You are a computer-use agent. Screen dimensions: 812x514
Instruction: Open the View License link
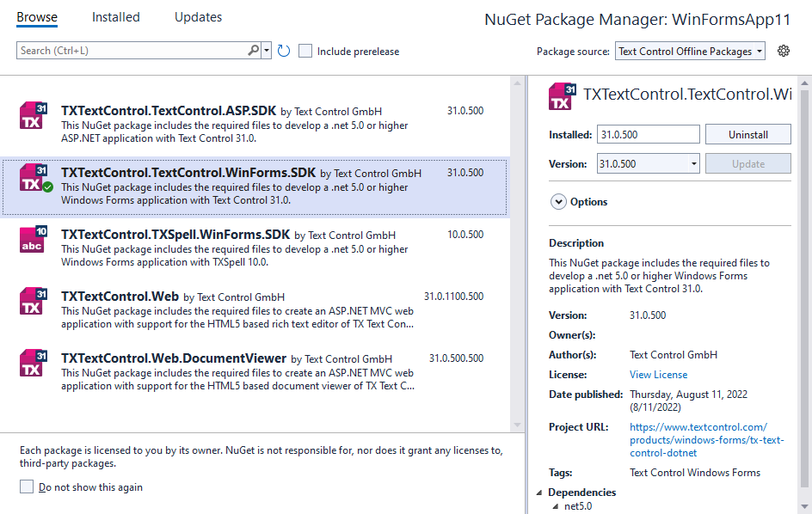pyautogui.click(x=658, y=374)
